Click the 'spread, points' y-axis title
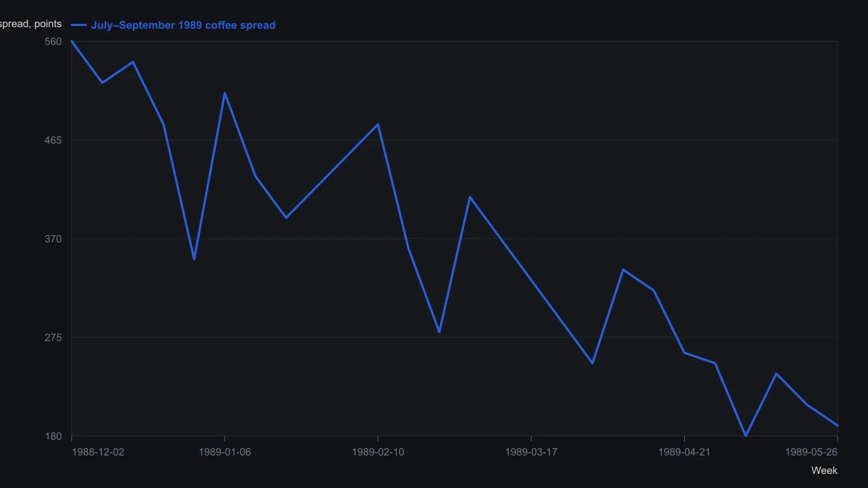This screenshot has height=488, width=868. pos(31,24)
